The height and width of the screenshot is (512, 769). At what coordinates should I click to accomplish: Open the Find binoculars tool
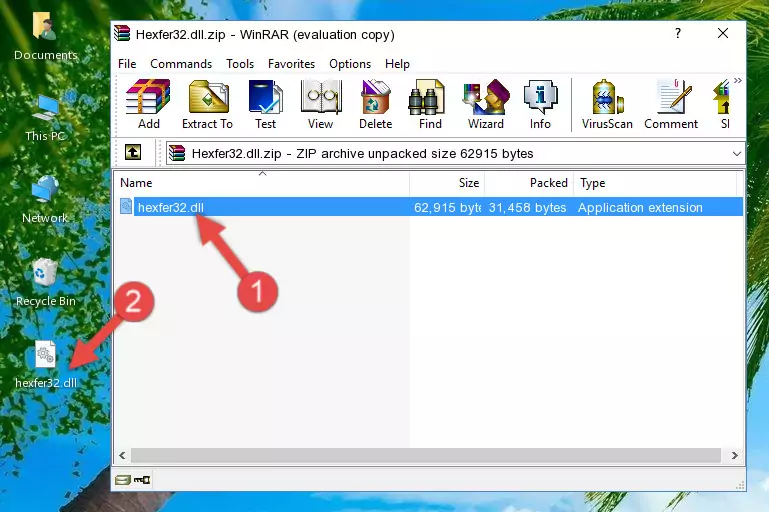pyautogui.click(x=430, y=104)
